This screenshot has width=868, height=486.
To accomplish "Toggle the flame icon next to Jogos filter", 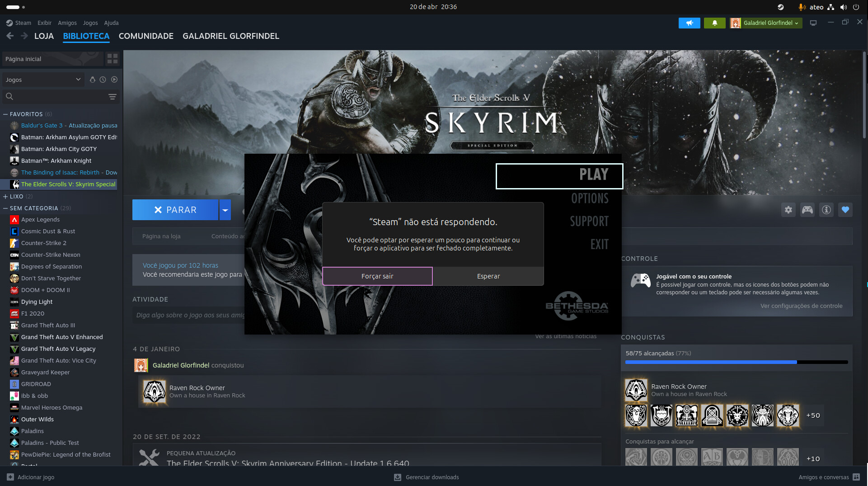I will (x=92, y=80).
